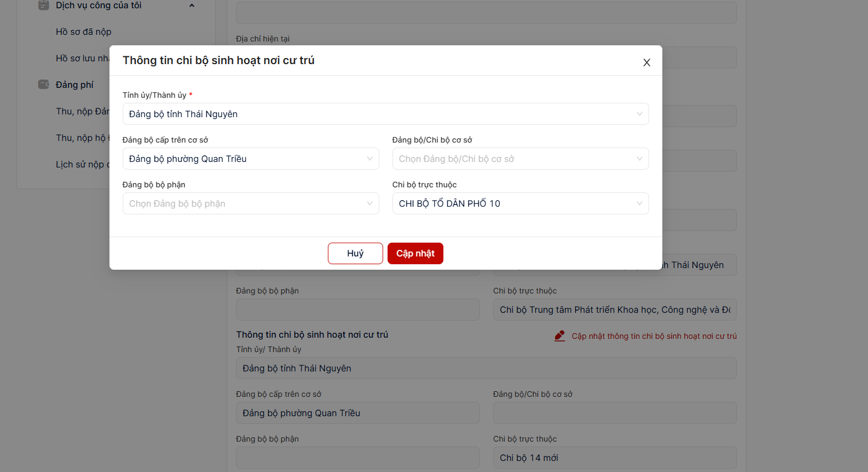Click the Cập nhật thông tin chi bộ sinh hoạt link
Viewport: 868px width, 472px height.
(654, 336)
